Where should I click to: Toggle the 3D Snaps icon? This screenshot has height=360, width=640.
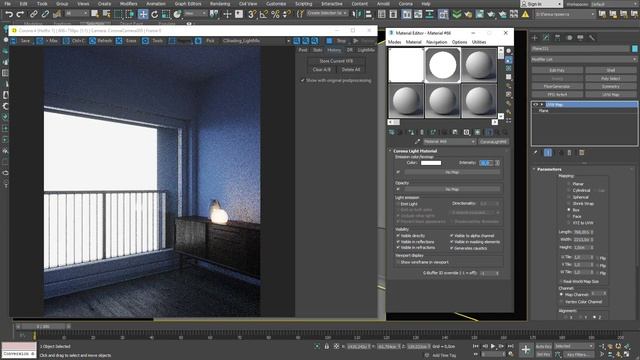click(x=252, y=14)
